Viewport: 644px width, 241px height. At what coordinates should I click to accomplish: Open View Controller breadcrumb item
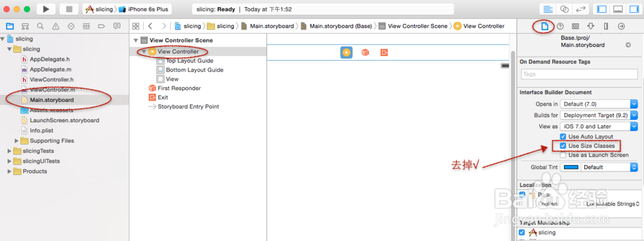(x=479, y=26)
